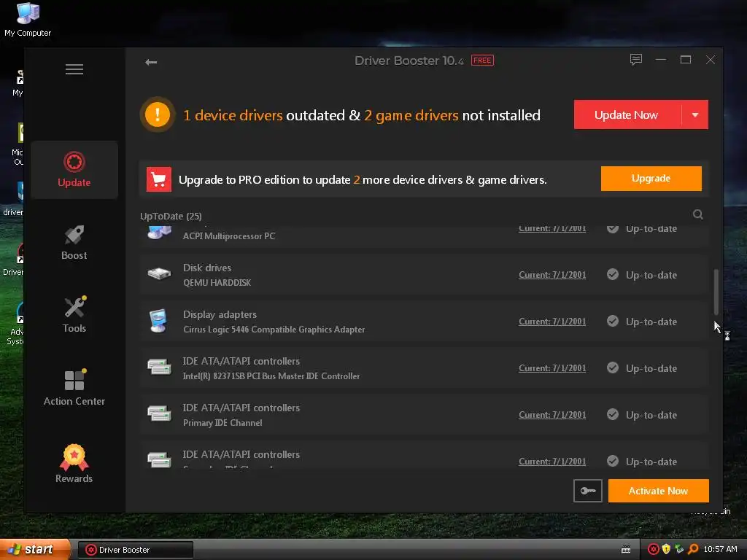The width and height of the screenshot is (747, 560).
Task: Click the orange warning exclamation icon
Action: (158, 114)
